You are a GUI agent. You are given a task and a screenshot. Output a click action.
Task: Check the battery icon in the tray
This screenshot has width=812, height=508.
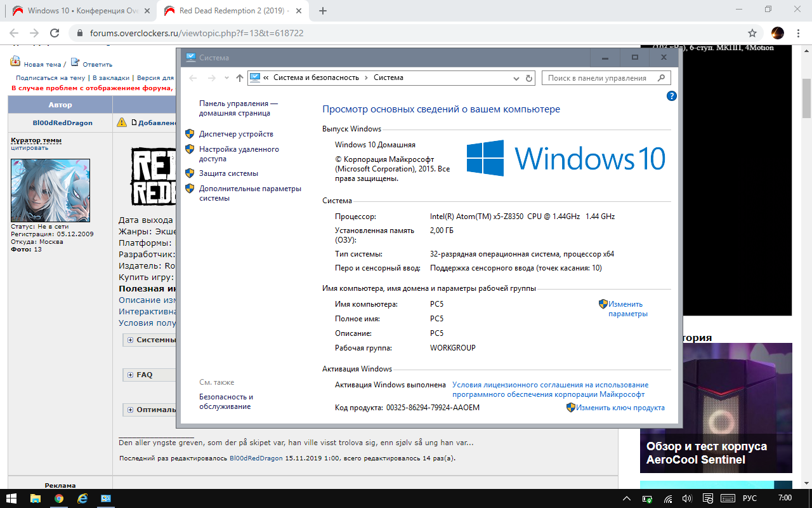pyautogui.click(x=648, y=498)
